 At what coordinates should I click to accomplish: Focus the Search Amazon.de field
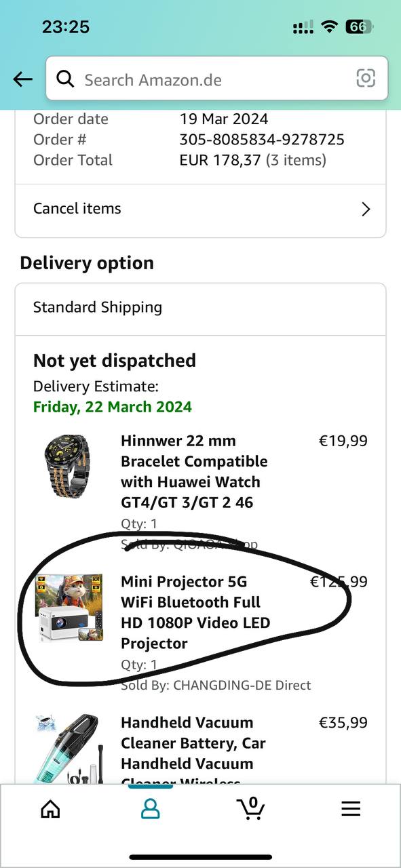point(217,79)
